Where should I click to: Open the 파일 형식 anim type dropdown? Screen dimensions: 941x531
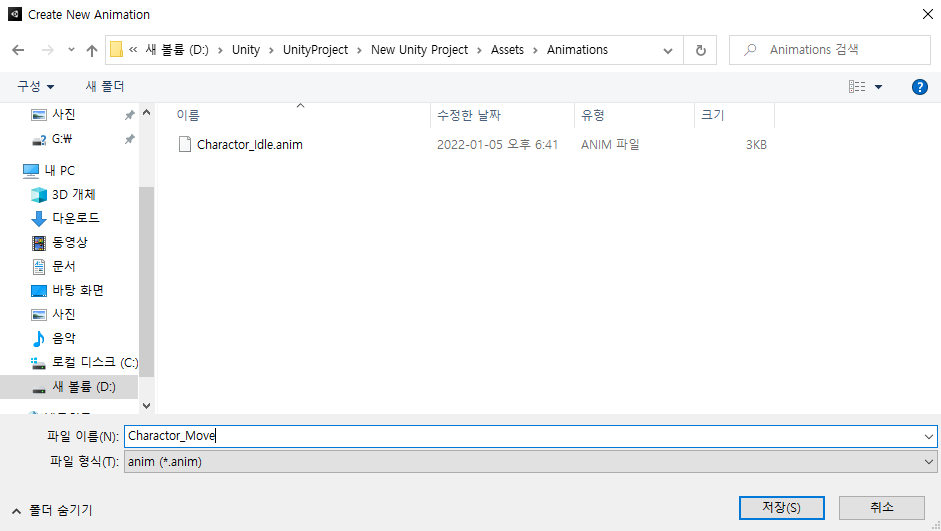click(x=531, y=461)
